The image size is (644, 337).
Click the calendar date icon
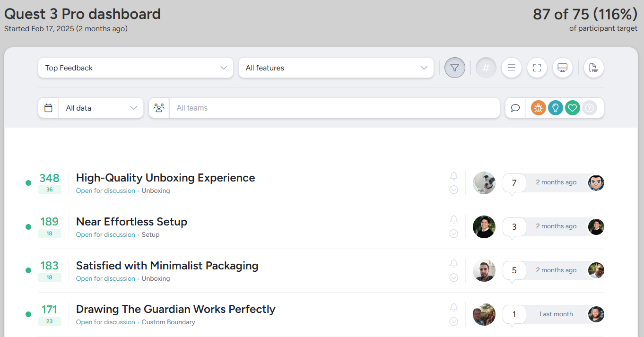point(48,108)
